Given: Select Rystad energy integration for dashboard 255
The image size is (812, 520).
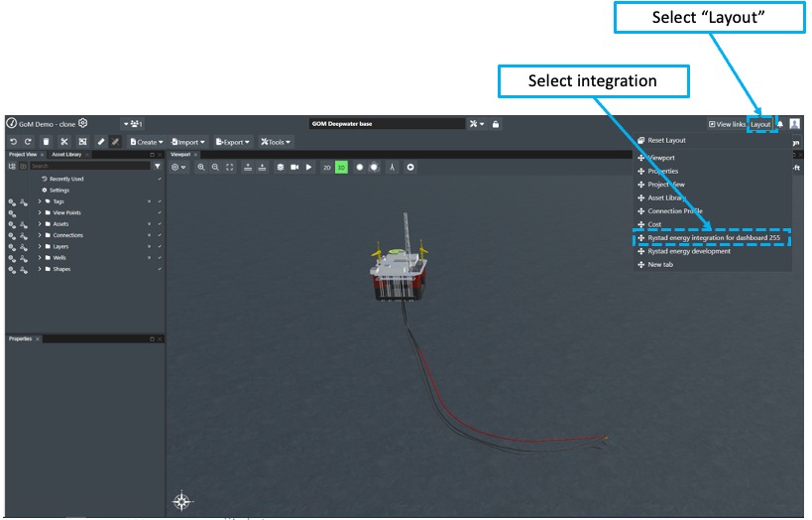Looking at the screenshot, I should (714, 238).
